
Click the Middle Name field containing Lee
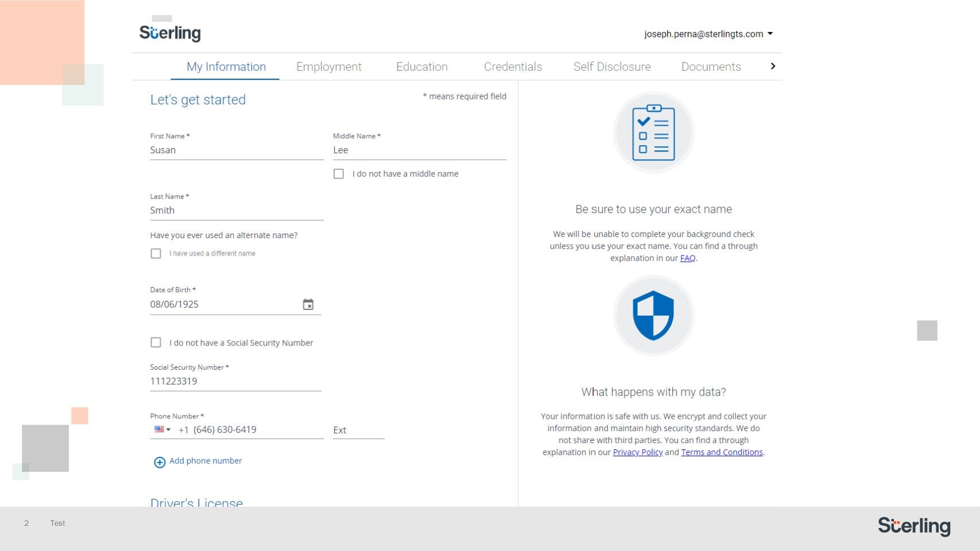point(420,150)
